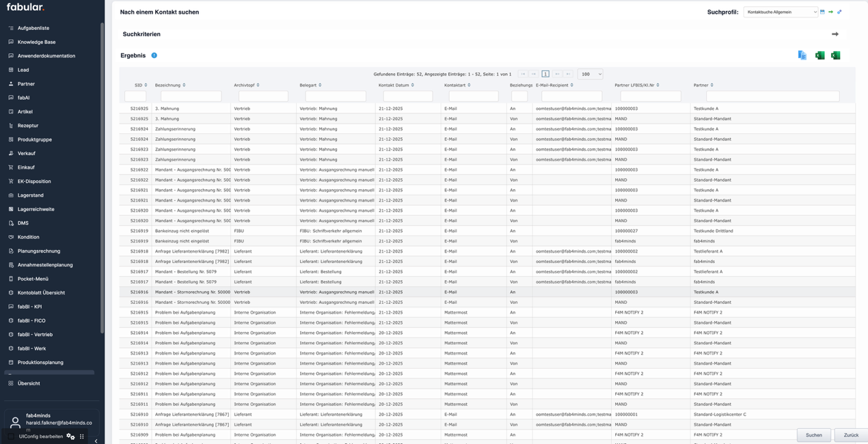Enable the UIConfig bearbeiten checkbox
868x444 pixels.
[x=12, y=436]
